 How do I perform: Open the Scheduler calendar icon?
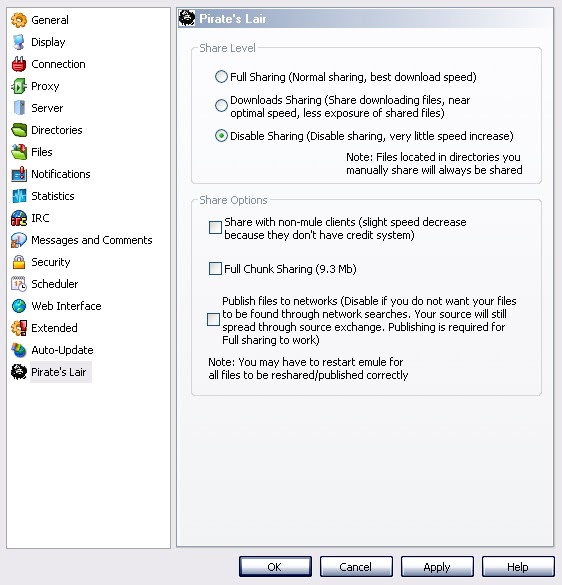pyautogui.click(x=19, y=284)
